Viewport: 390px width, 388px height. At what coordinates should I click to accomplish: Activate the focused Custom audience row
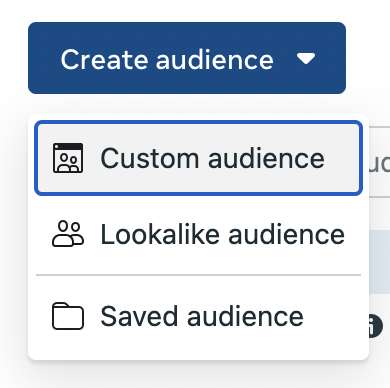point(198,158)
